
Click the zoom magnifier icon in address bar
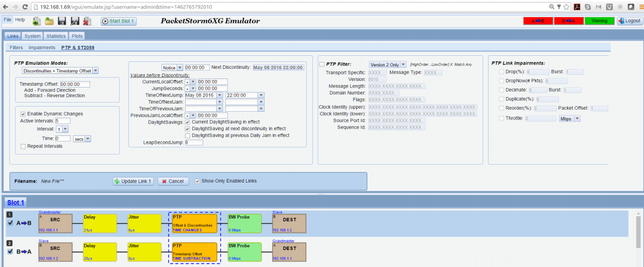point(552,7)
